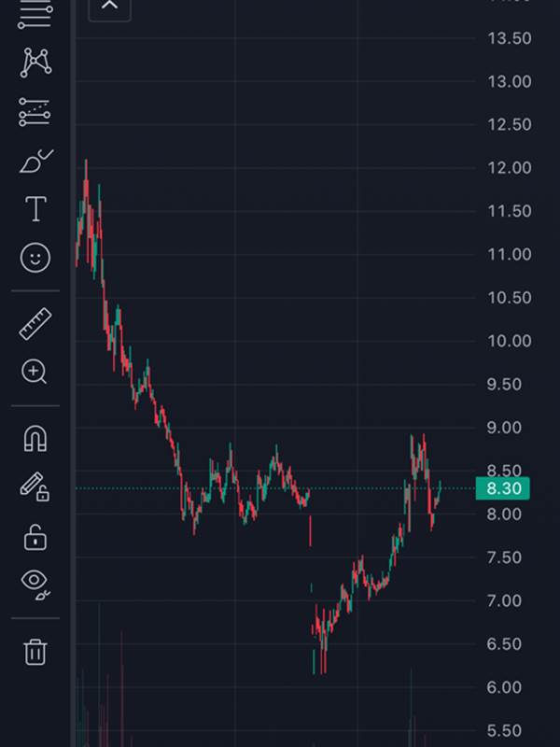The image size is (560, 747).
Task: Open the emoji icons tool
Action: 35,258
